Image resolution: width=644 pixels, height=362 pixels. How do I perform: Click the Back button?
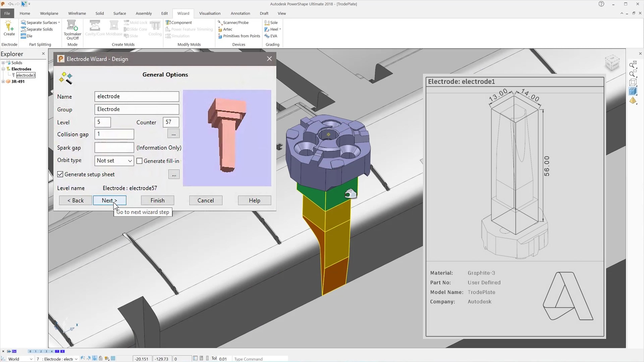[x=75, y=200]
